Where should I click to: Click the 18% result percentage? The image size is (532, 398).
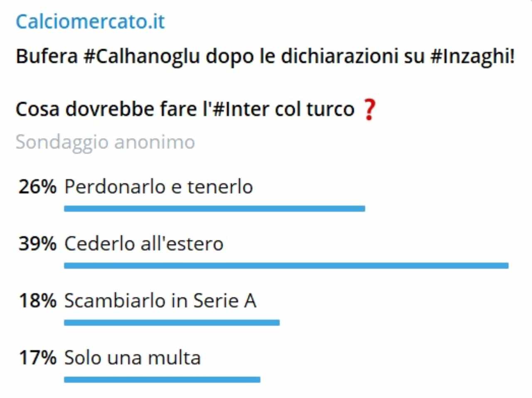[x=37, y=300]
